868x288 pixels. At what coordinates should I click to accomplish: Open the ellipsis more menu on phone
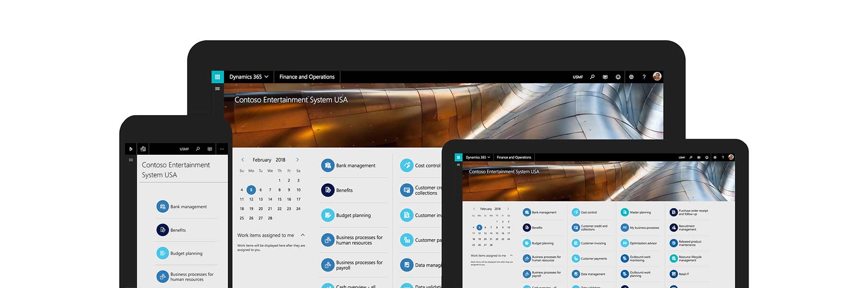tap(222, 149)
